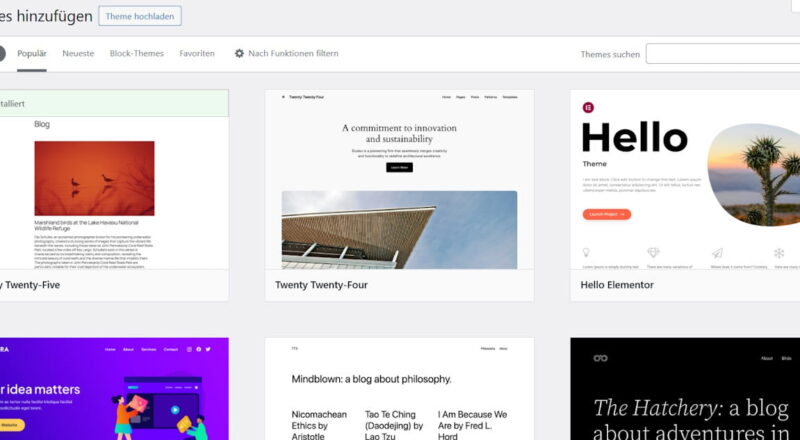
Task: Click the Twenty Twenty-Five theme name
Action: pos(30,285)
